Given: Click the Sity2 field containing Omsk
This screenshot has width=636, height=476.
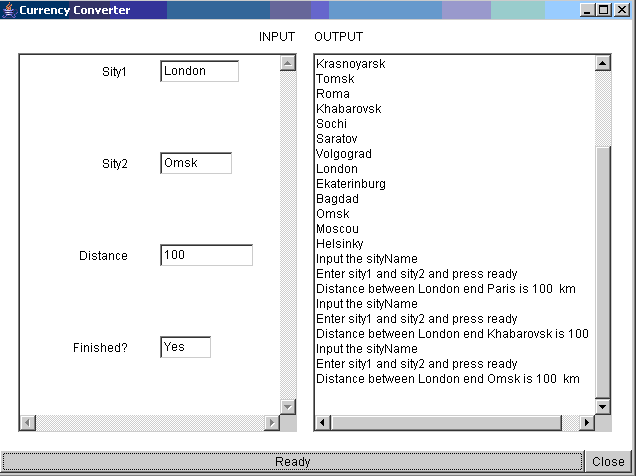Looking at the screenshot, I should pyautogui.click(x=195, y=163).
